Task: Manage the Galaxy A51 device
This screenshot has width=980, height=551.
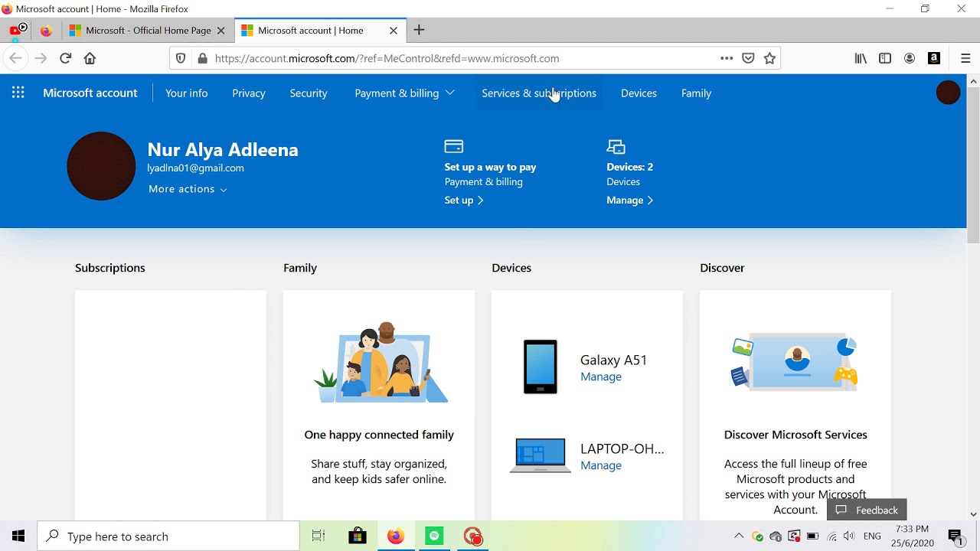Action: coord(601,377)
